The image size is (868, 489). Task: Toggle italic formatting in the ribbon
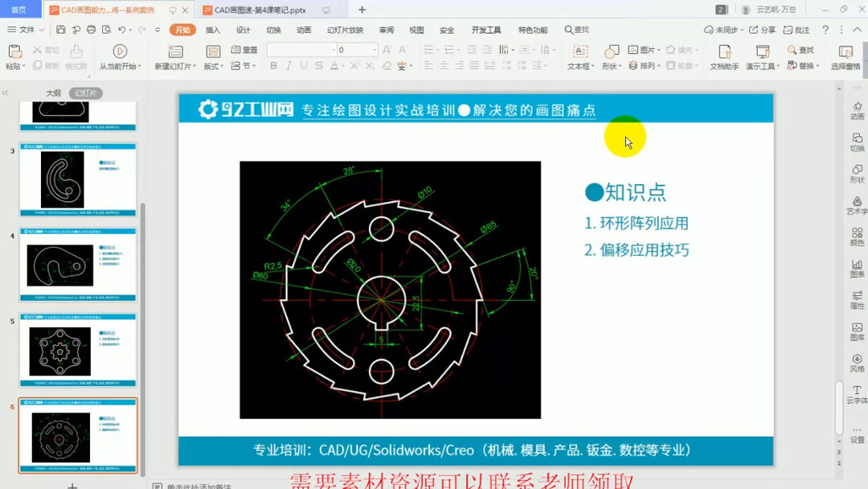289,64
